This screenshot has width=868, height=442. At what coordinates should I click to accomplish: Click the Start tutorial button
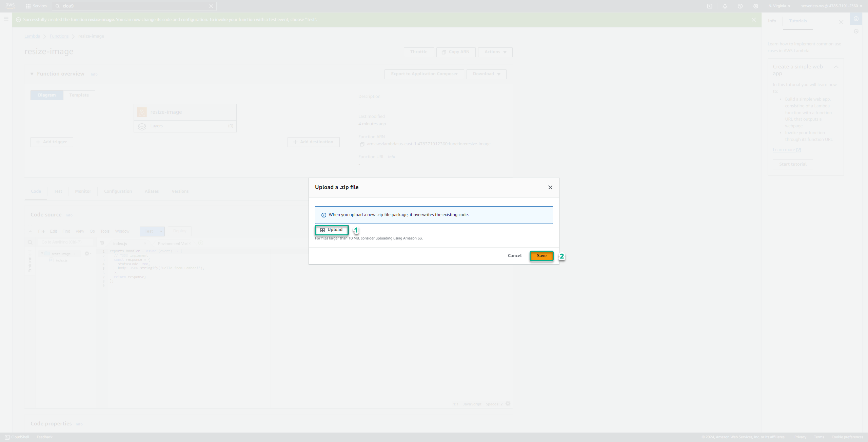793,164
